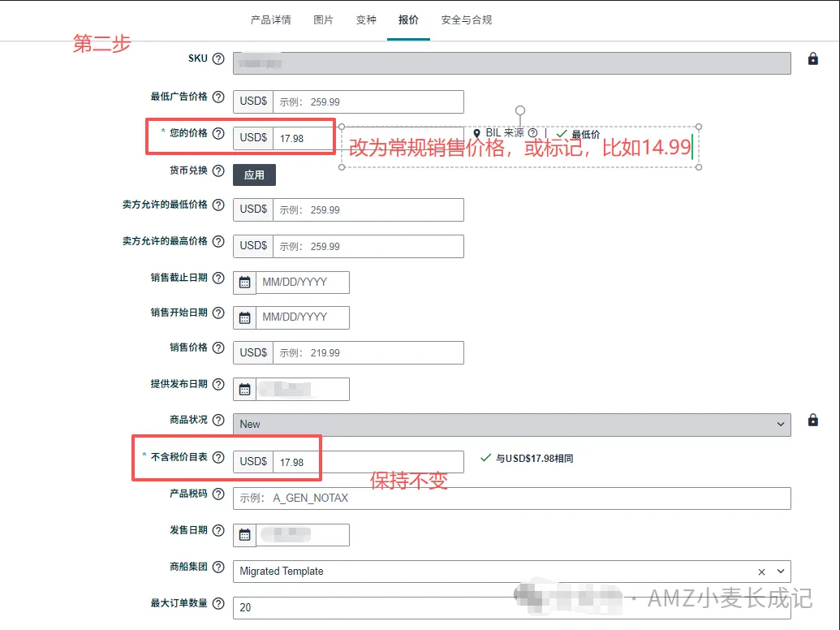Viewport: 840px width, 630px height.
Task: Click the lock icon beside SKU field
Action: tap(812, 59)
